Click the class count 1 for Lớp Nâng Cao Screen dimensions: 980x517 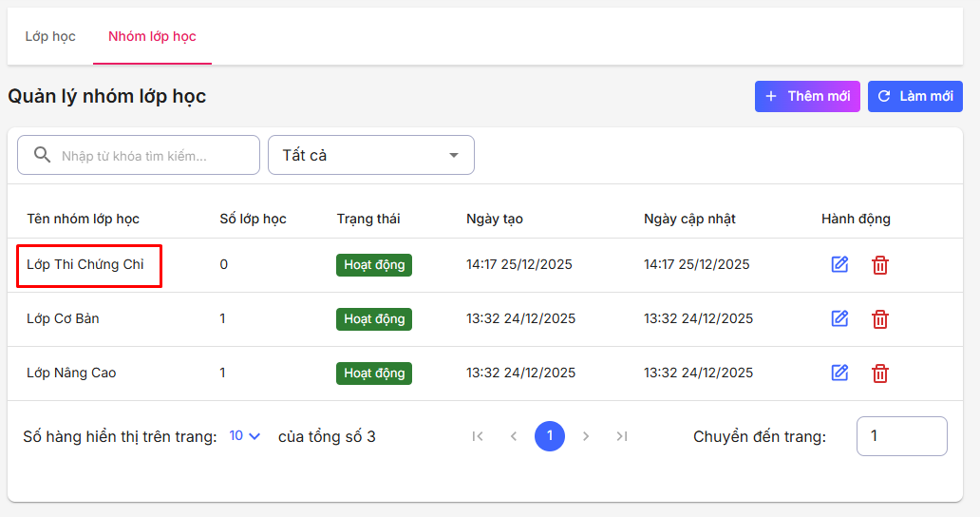point(222,373)
